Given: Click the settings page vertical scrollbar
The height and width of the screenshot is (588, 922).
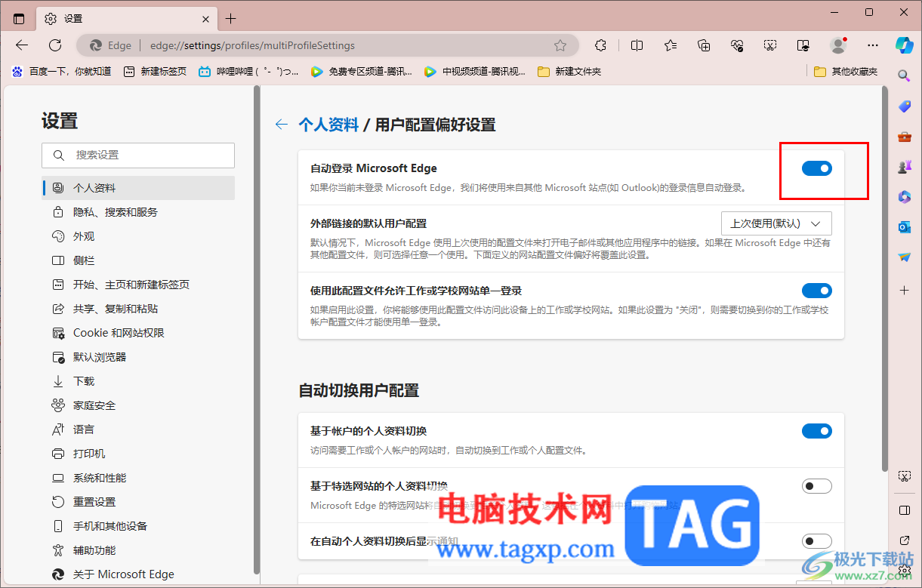Looking at the screenshot, I should (885, 279).
